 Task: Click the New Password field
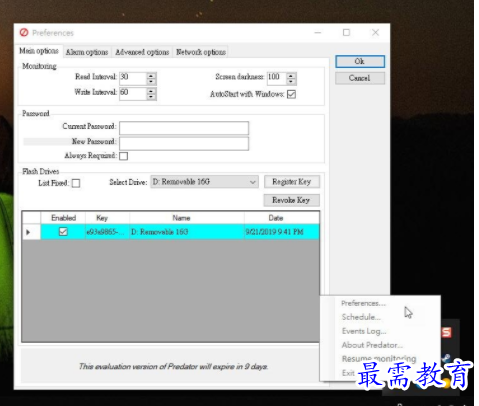[184, 143]
